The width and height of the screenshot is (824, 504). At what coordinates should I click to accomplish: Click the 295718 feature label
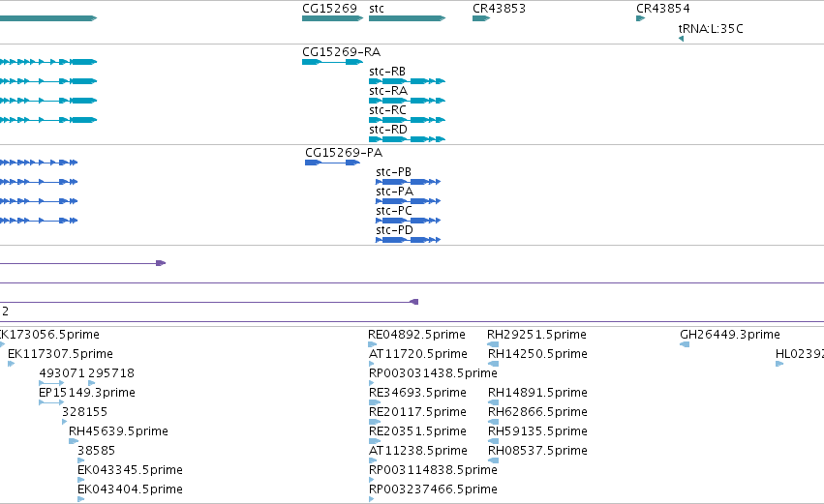coord(111,373)
